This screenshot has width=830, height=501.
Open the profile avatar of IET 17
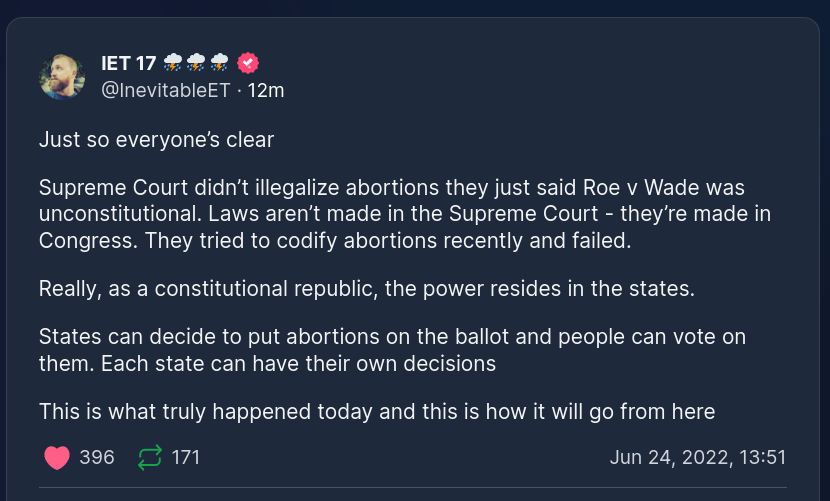coord(62,76)
